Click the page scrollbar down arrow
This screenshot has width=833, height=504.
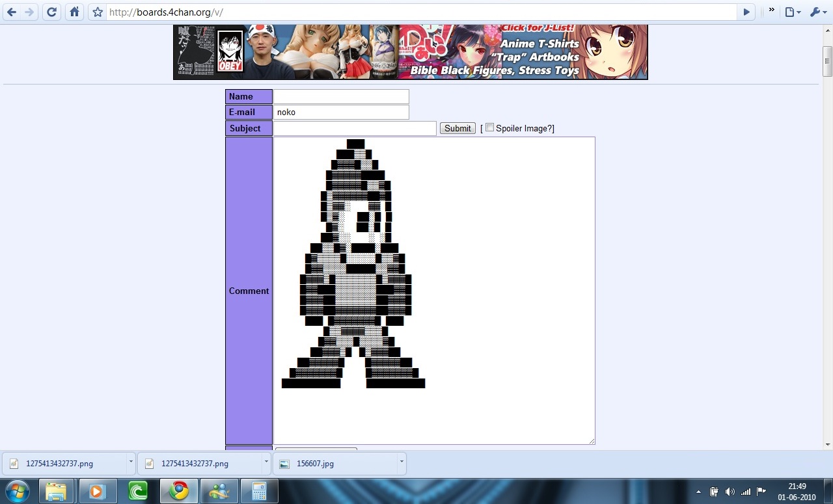827,445
